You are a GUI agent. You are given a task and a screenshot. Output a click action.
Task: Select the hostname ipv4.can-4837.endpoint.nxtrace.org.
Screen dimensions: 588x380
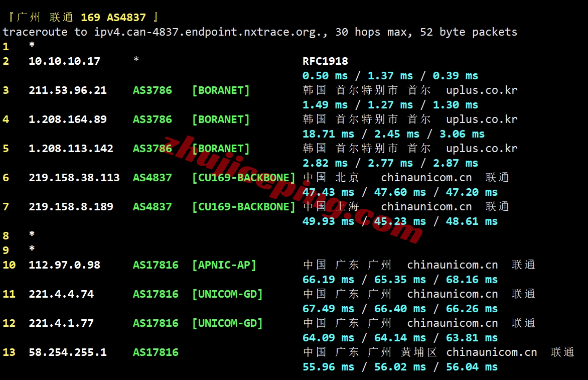pos(207,32)
